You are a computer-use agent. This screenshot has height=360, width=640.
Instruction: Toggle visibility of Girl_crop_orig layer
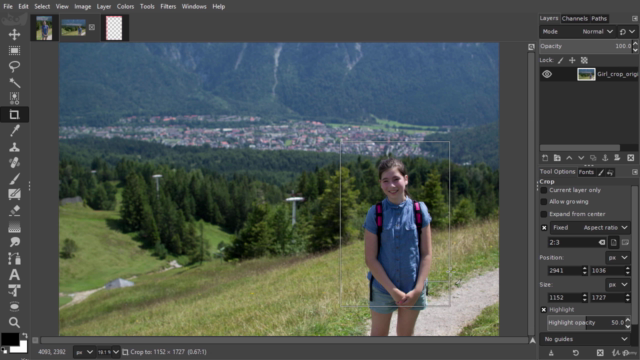pos(547,74)
